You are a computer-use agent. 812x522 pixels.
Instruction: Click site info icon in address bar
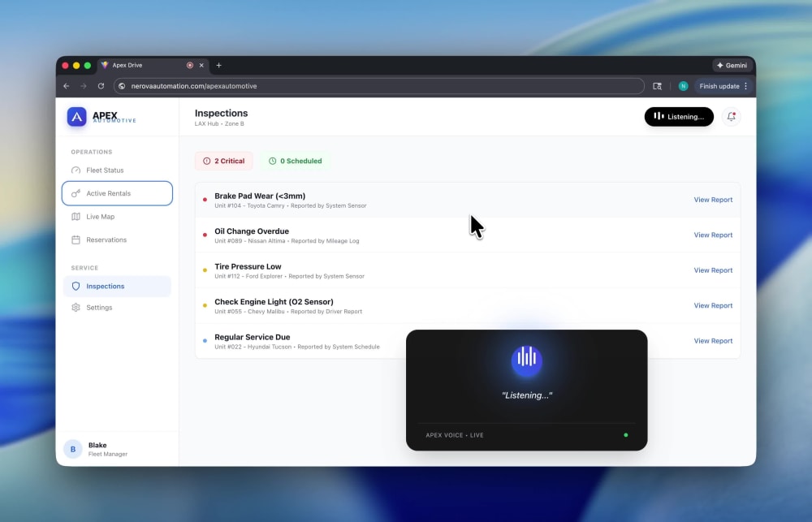[122, 86]
